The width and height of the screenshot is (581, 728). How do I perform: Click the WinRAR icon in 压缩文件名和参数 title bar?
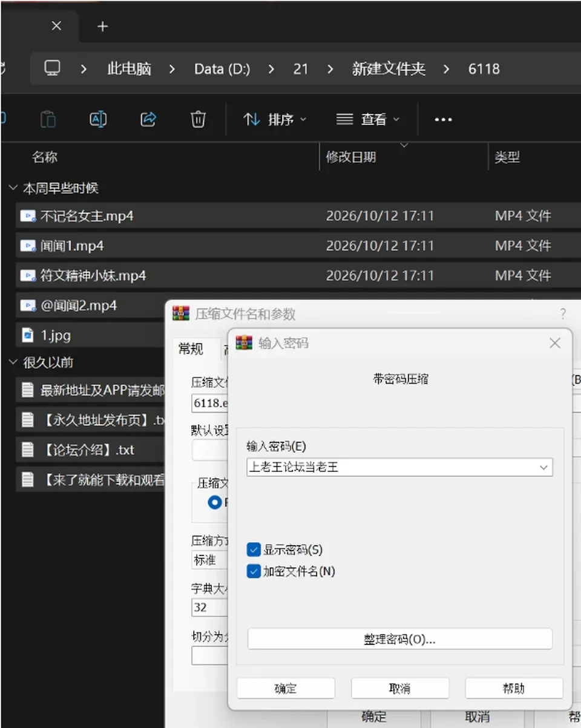point(181,313)
